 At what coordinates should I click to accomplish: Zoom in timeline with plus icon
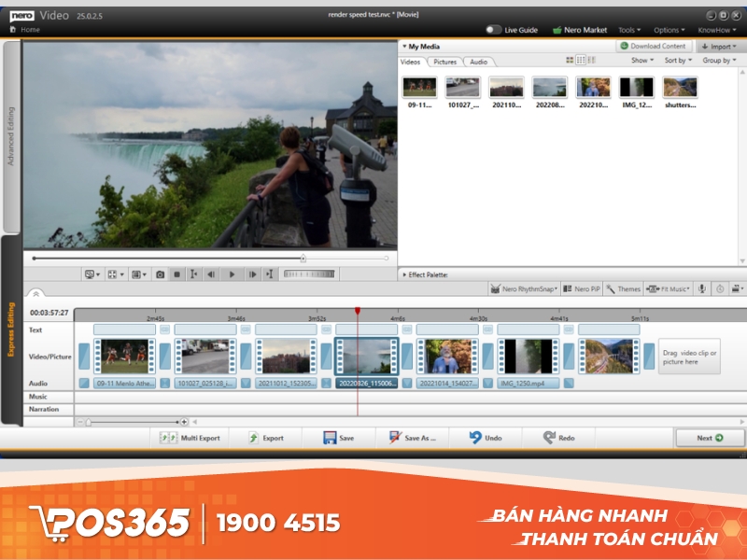184,422
